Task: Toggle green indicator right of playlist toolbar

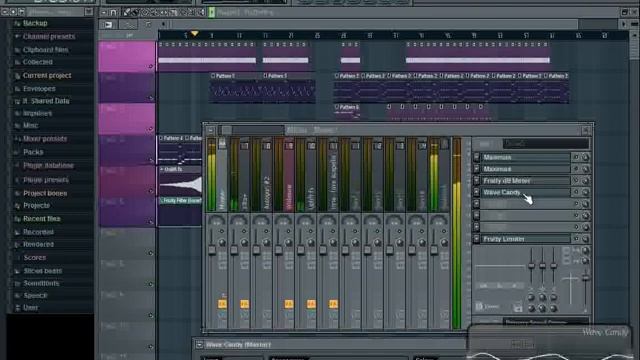Action: pyautogui.click(x=212, y=12)
